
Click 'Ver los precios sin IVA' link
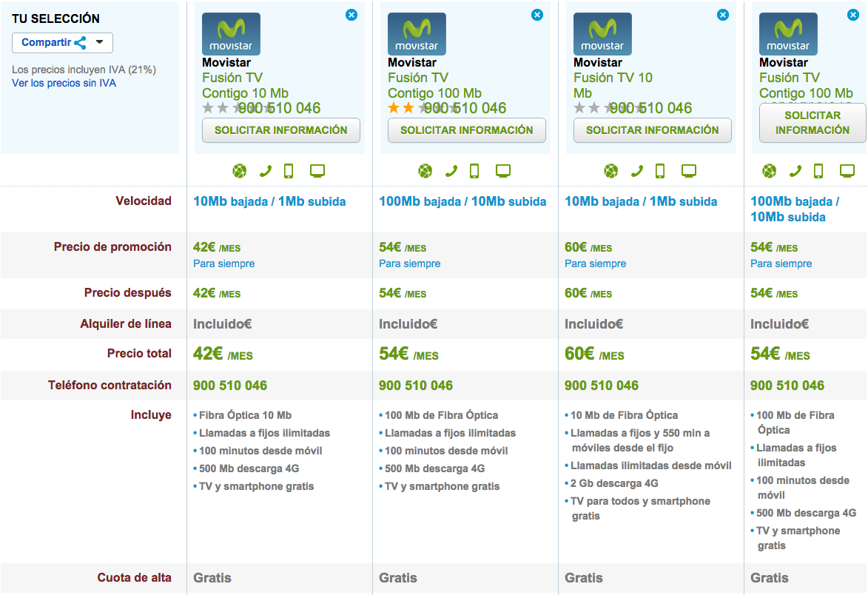(x=64, y=83)
